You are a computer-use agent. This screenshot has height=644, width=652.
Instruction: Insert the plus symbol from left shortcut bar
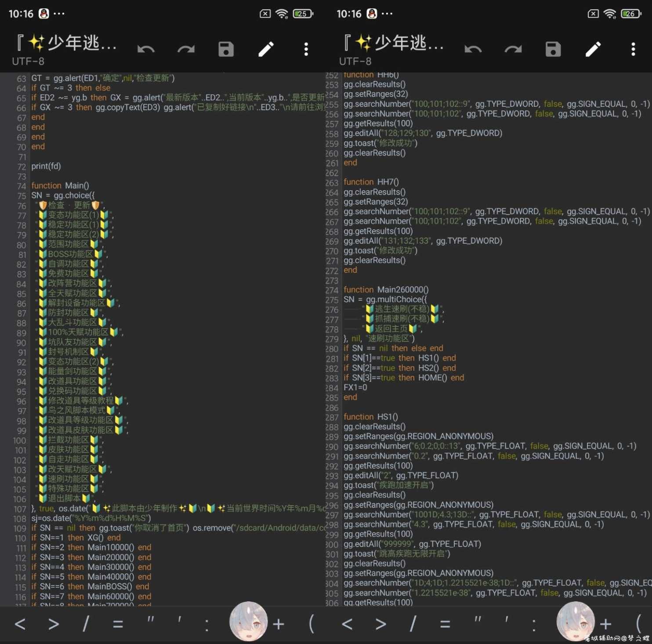click(279, 624)
